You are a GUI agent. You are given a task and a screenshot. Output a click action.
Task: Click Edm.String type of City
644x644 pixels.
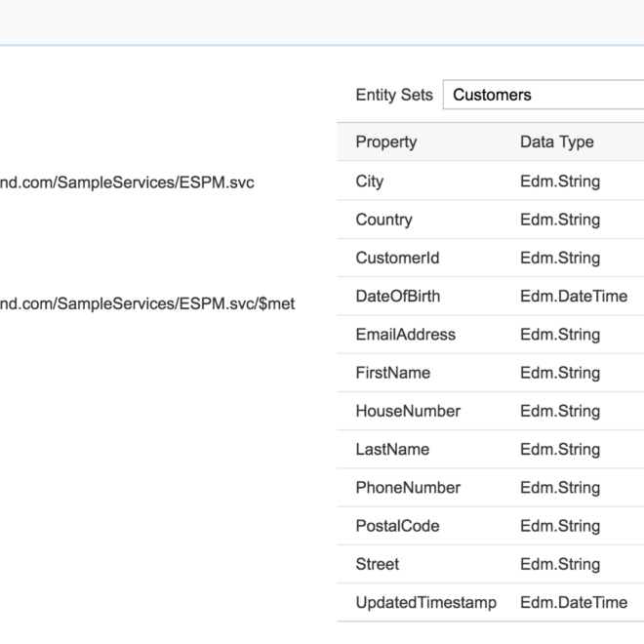(560, 181)
